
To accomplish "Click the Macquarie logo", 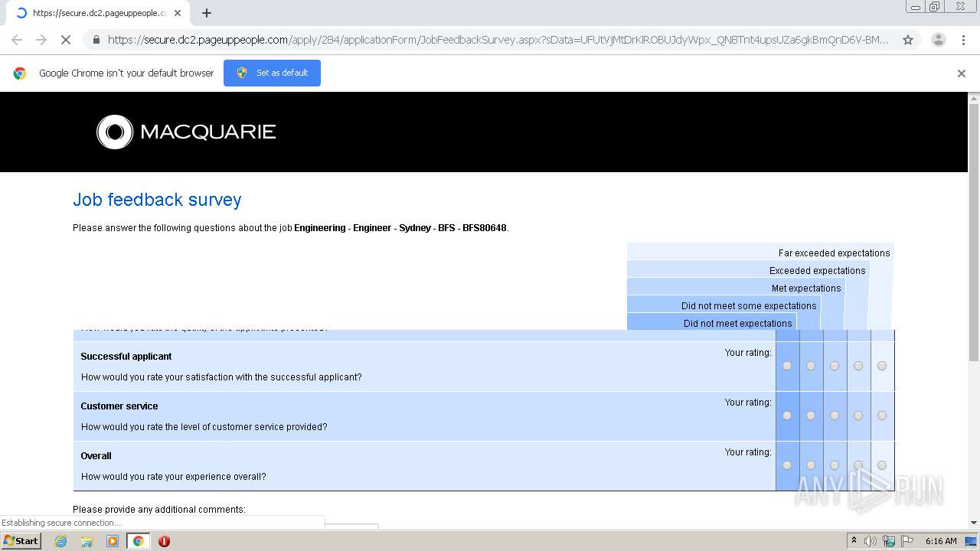I will click(186, 132).
